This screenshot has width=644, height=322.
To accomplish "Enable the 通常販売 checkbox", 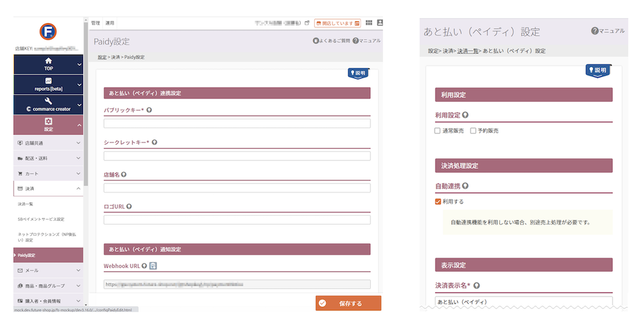I will 437,131.
